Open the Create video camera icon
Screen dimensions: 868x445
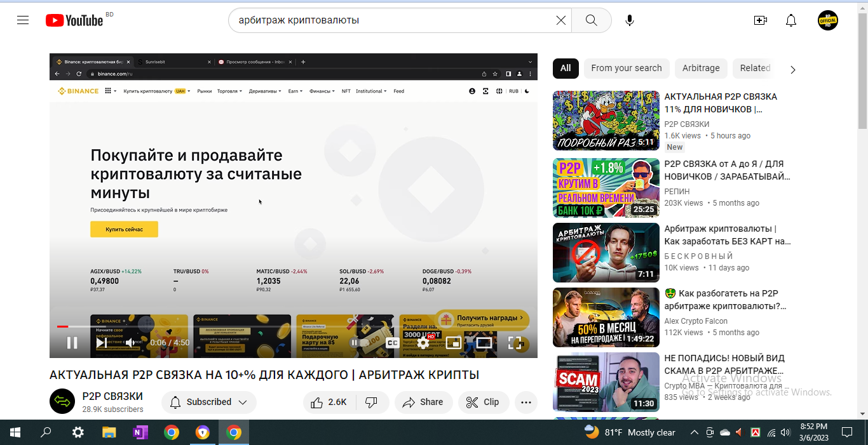tap(760, 20)
